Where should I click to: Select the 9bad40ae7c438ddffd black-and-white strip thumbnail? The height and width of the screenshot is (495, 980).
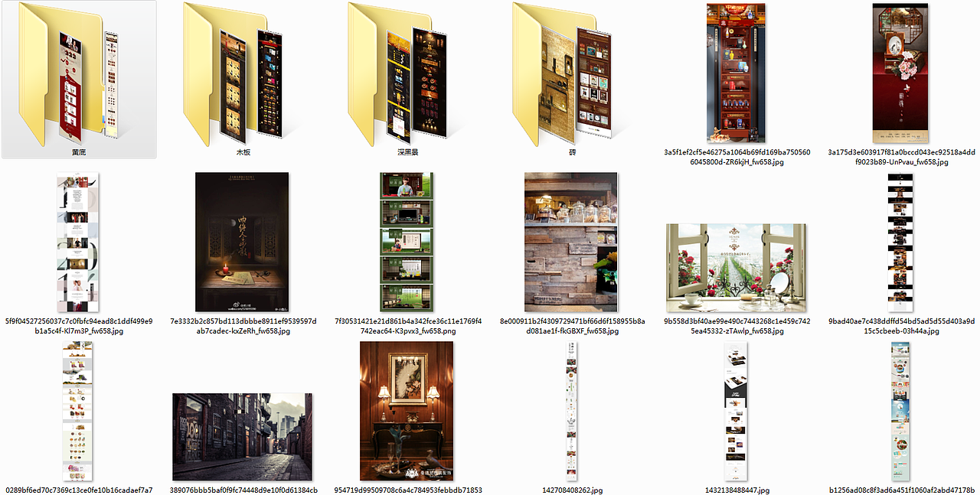click(900, 243)
